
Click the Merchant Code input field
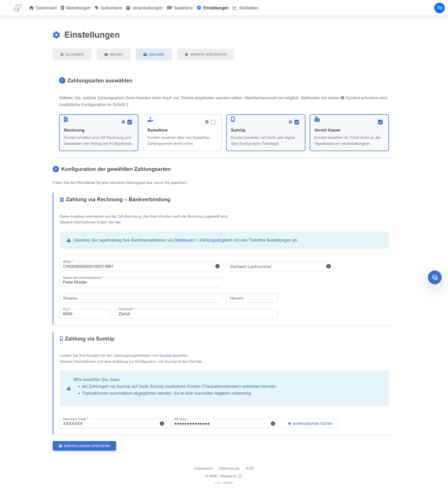(113, 424)
